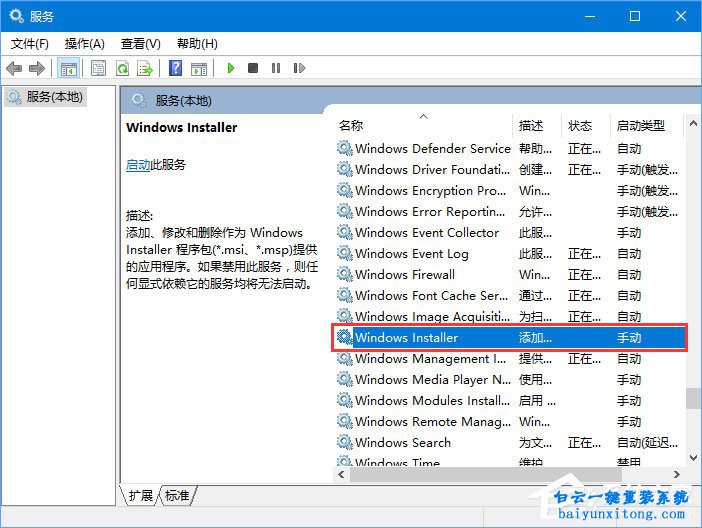Click gear icon of Windows Installer row
The width and height of the screenshot is (702, 528).
click(x=345, y=337)
